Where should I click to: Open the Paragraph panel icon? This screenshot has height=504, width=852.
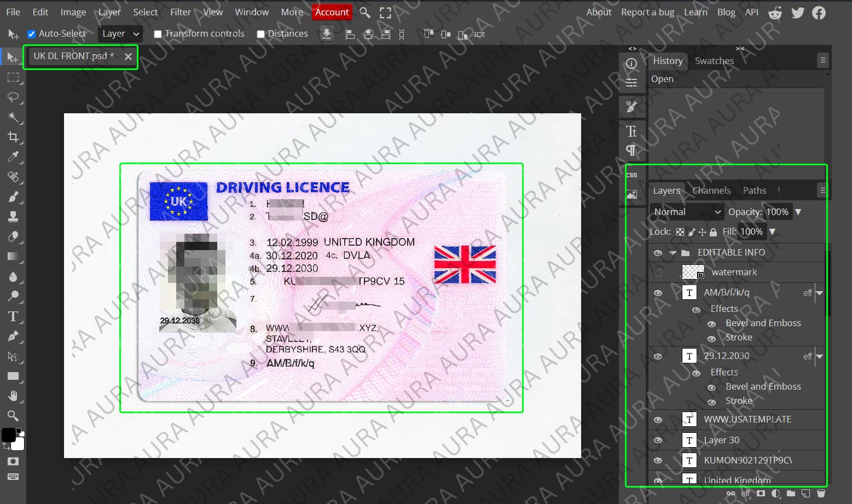[x=631, y=150]
